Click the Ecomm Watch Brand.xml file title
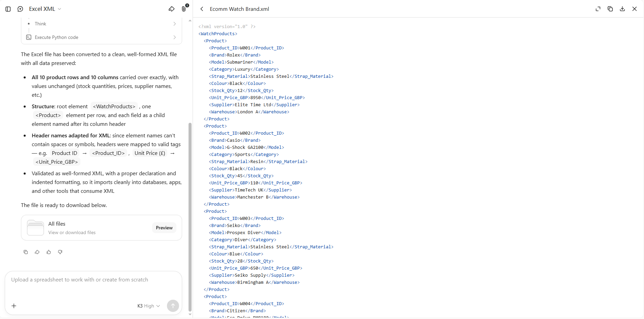 [x=239, y=9]
